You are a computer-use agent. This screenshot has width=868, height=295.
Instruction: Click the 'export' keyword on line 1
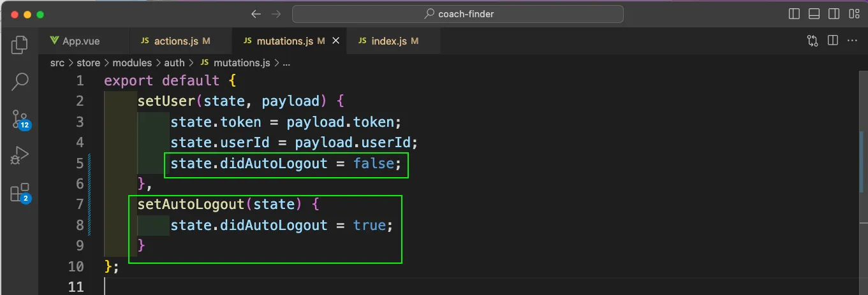click(x=129, y=81)
